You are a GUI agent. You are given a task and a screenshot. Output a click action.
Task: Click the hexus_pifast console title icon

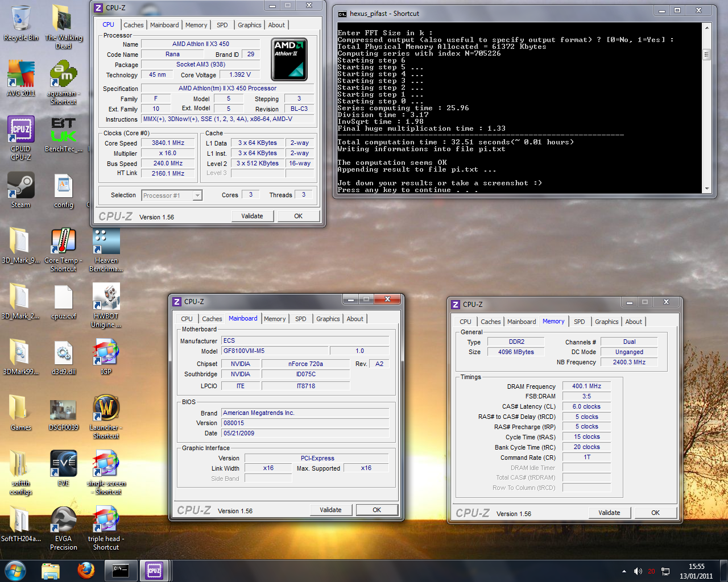click(342, 14)
